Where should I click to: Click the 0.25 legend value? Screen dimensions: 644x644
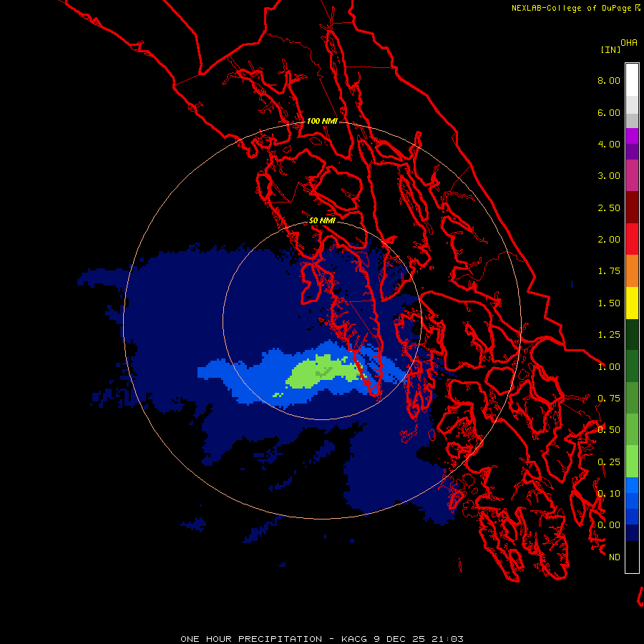(609, 462)
